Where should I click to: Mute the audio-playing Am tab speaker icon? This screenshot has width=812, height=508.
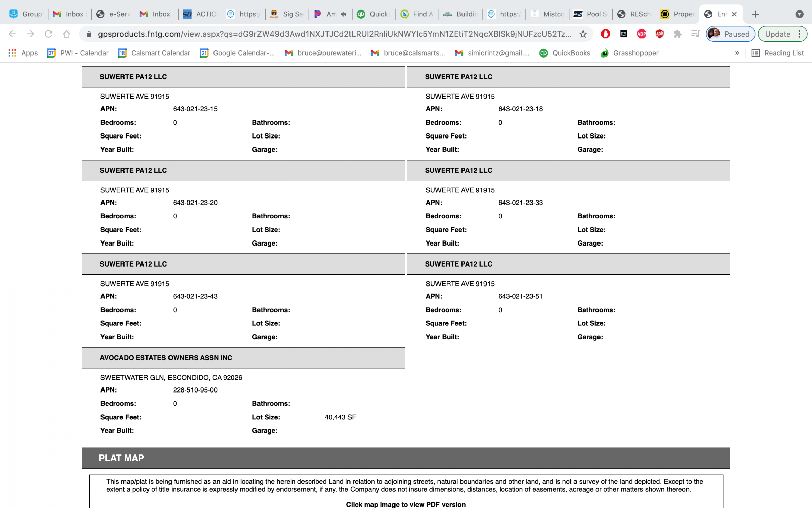tap(343, 14)
